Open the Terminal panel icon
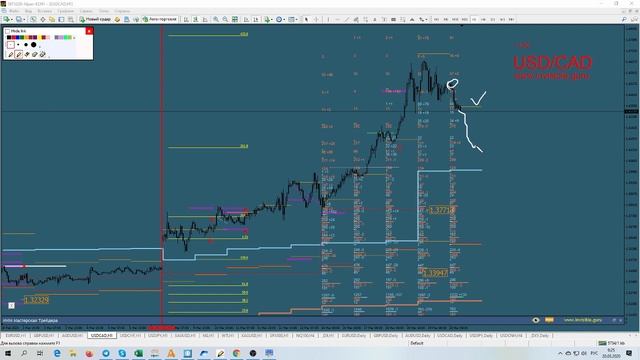The width and height of the screenshot is (640, 360). pyautogui.click(x=61, y=19)
